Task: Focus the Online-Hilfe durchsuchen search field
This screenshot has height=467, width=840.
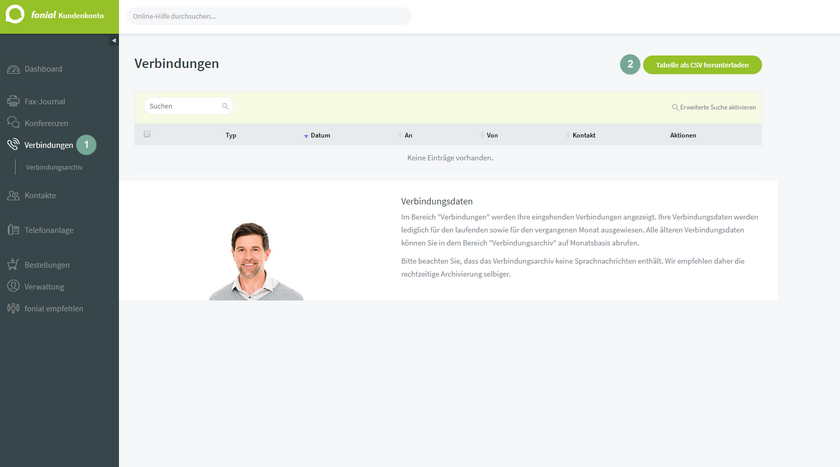Action: tap(268, 16)
